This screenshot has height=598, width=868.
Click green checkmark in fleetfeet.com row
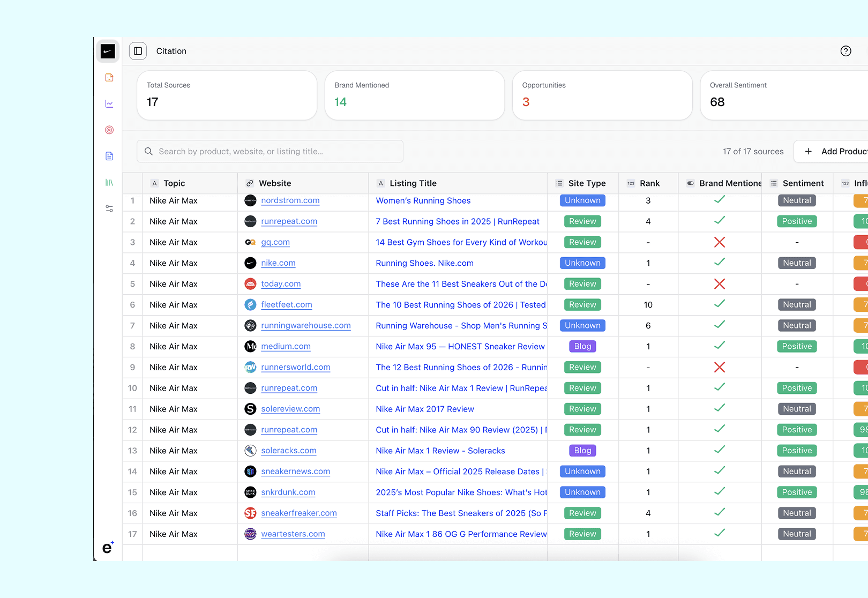(720, 304)
